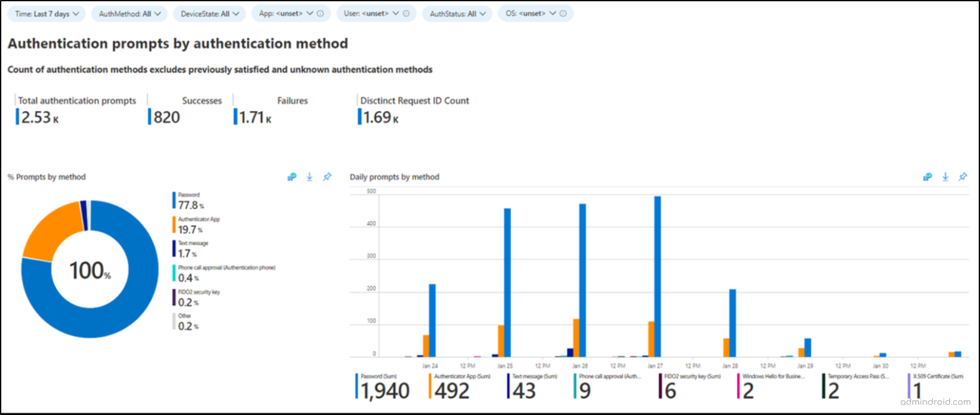Open the Time: Last 7 days dropdown
Image resolution: width=980 pixels, height=415 pixels.
46,13
